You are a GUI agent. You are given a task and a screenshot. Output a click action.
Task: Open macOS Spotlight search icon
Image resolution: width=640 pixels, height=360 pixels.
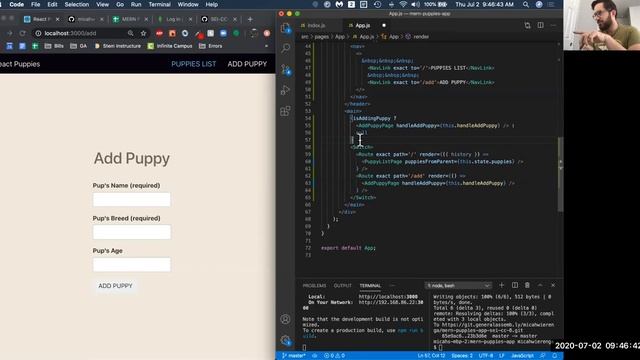[x=526, y=4]
